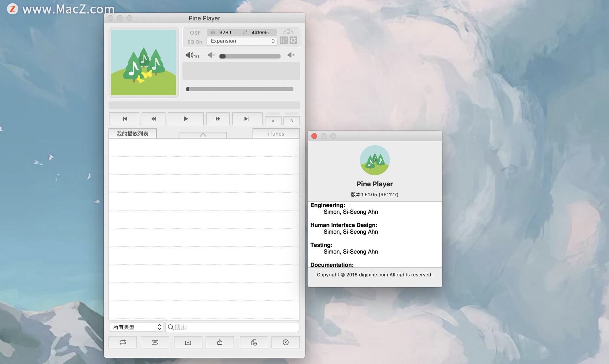The width and height of the screenshot is (609, 364).
Task: Click the fast forward button
Action: 218,119
